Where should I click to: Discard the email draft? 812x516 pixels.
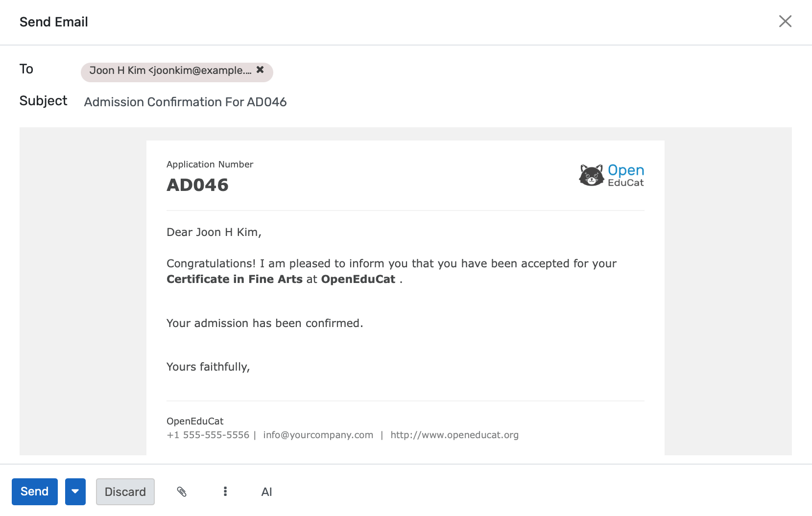(x=125, y=492)
